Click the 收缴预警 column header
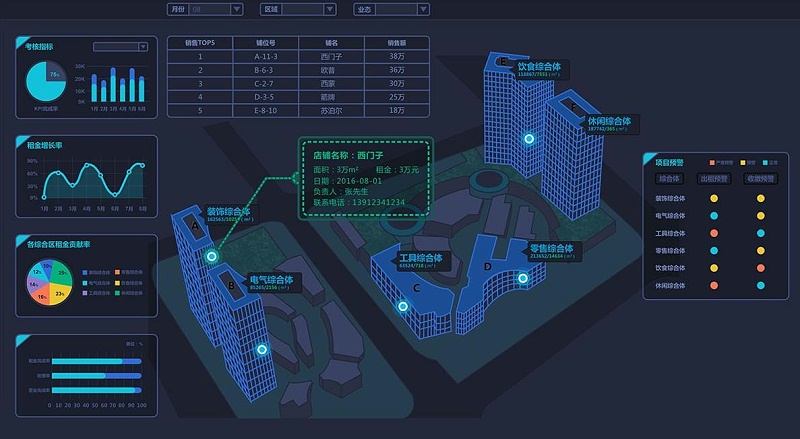The image size is (800, 439). point(761,179)
